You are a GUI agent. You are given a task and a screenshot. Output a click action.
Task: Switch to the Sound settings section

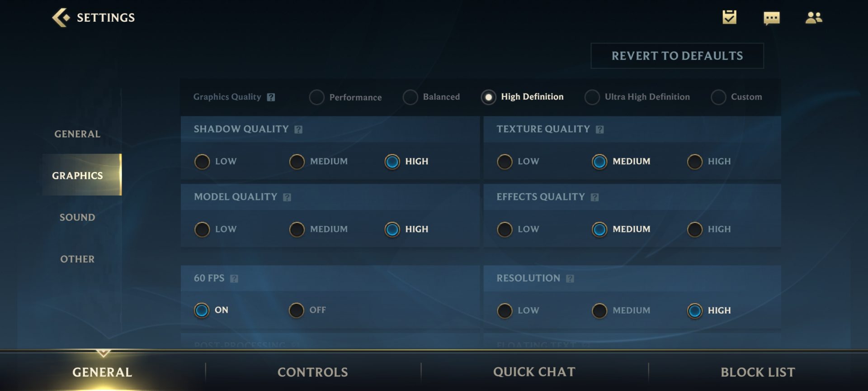pyautogui.click(x=77, y=217)
